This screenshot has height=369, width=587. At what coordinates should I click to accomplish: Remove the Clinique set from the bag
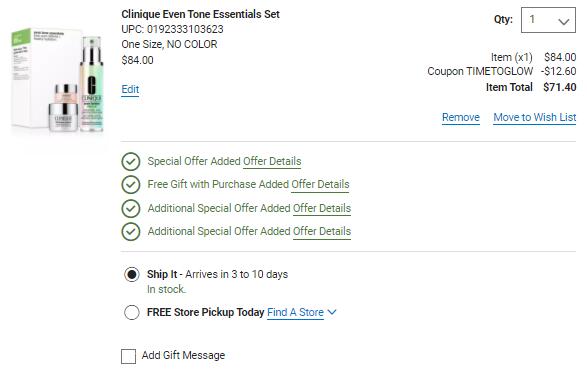(x=460, y=118)
